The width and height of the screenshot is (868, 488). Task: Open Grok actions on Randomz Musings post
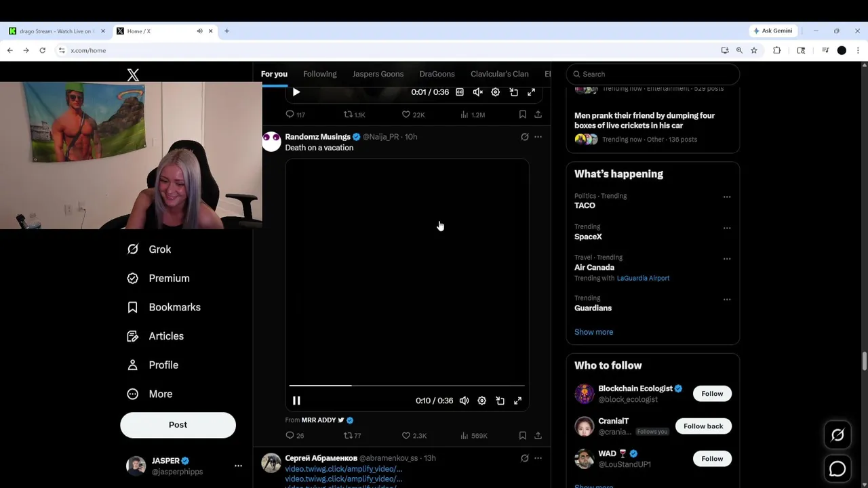pos(524,137)
